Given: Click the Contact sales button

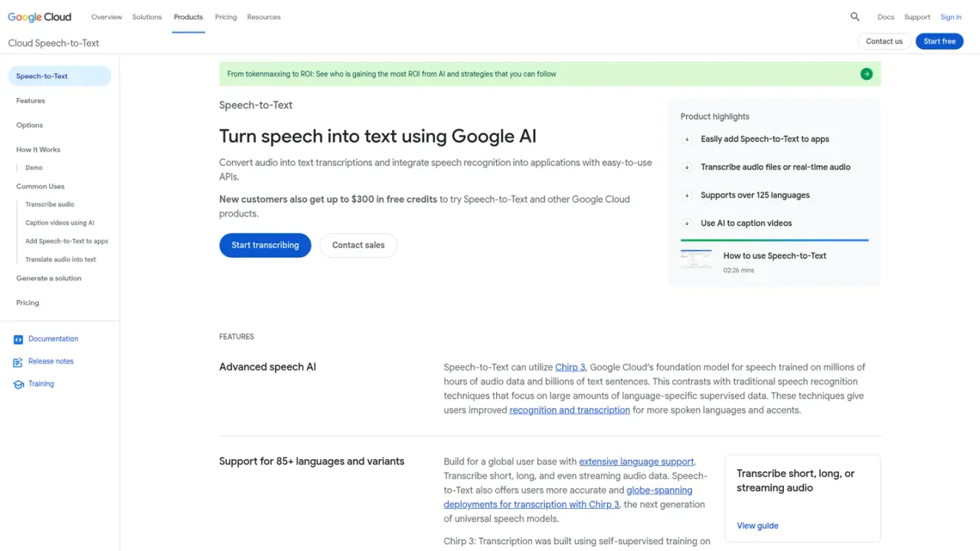Looking at the screenshot, I should coord(358,245).
